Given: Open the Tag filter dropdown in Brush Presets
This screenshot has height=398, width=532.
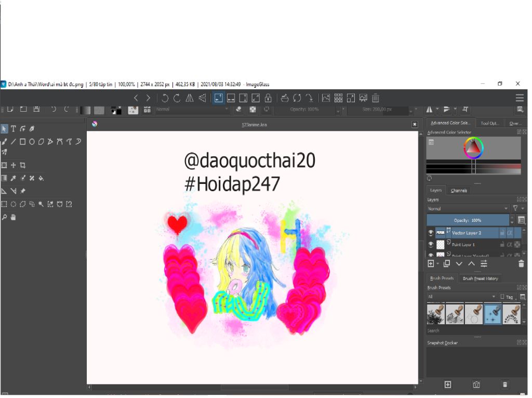Looking at the screenshot, I should pyautogui.click(x=508, y=298).
